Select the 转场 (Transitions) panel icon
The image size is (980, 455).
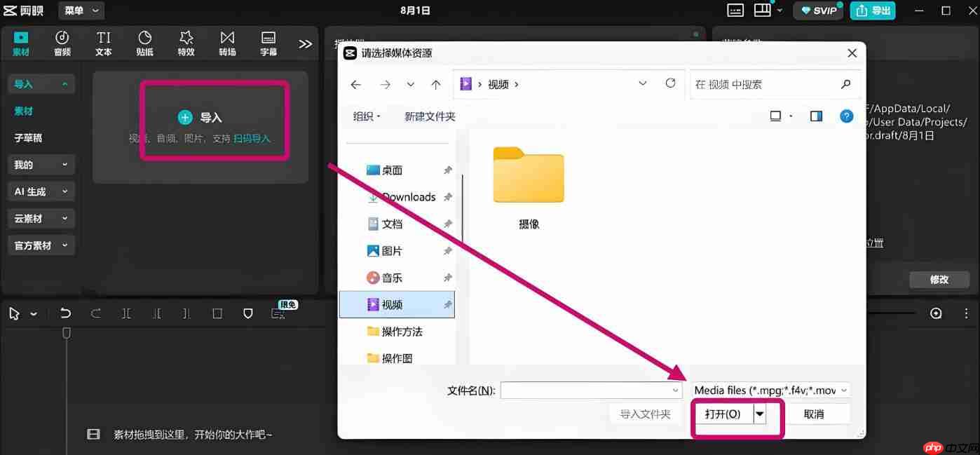coord(226,43)
